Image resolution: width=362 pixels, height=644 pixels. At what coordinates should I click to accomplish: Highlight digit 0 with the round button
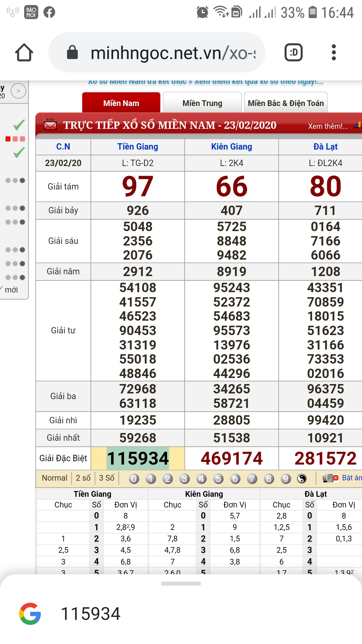pos(134,479)
